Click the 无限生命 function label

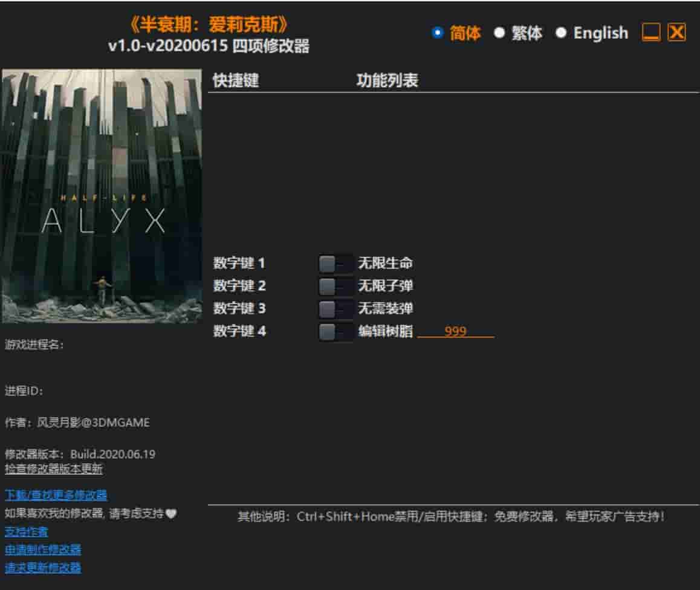[x=384, y=263]
